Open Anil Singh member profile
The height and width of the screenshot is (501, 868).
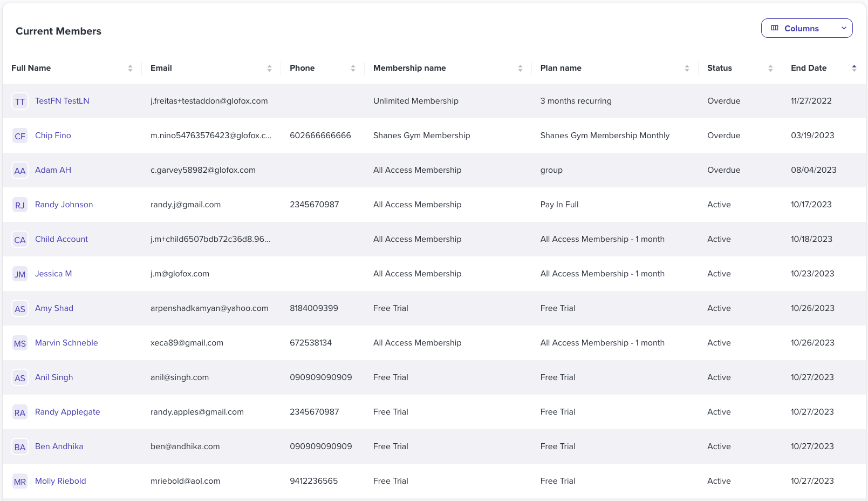(x=54, y=377)
